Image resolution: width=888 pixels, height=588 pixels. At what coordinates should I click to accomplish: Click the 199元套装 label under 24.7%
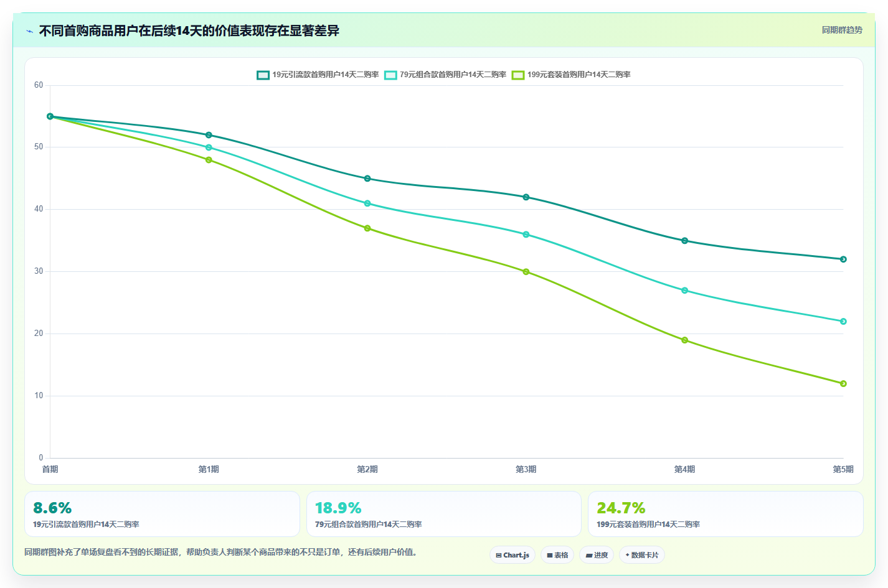pos(648,525)
